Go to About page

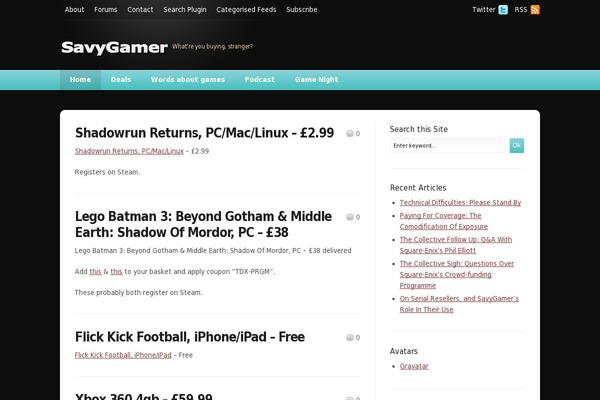click(x=74, y=10)
